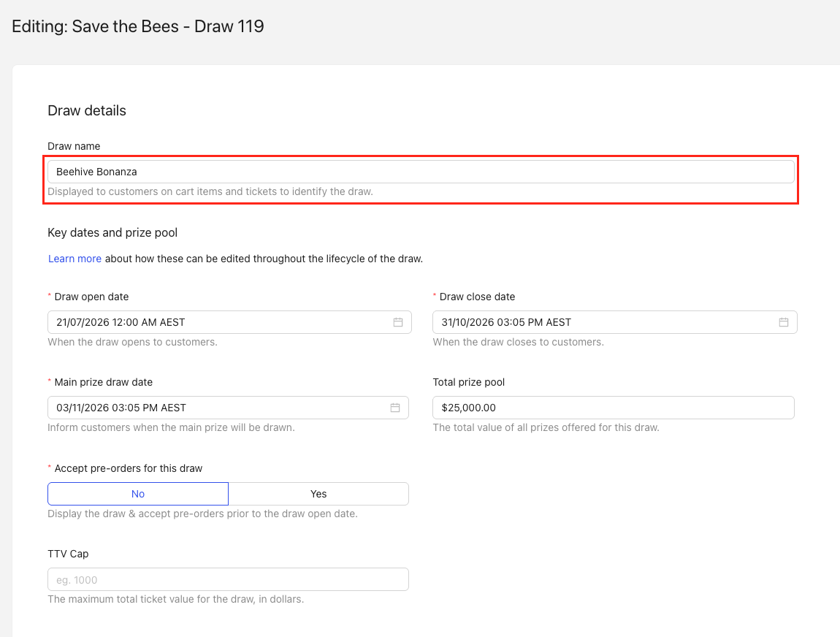The width and height of the screenshot is (840, 637).
Task: Click the 'Total prize pool' label
Action: click(x=469, y=383)
